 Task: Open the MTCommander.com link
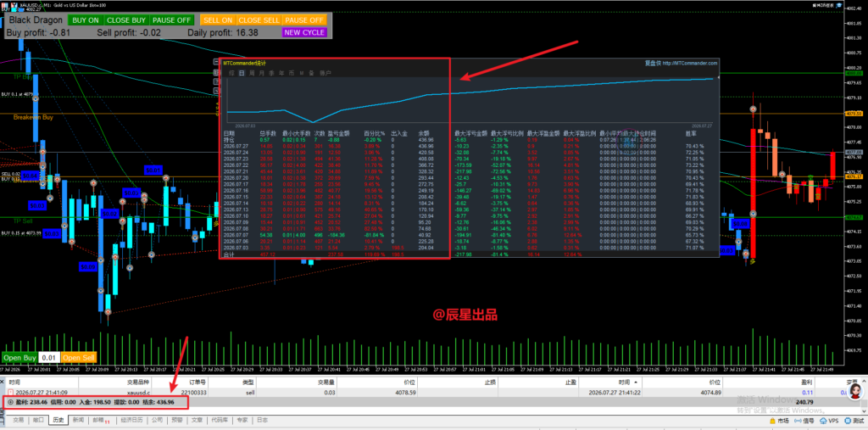689,63
